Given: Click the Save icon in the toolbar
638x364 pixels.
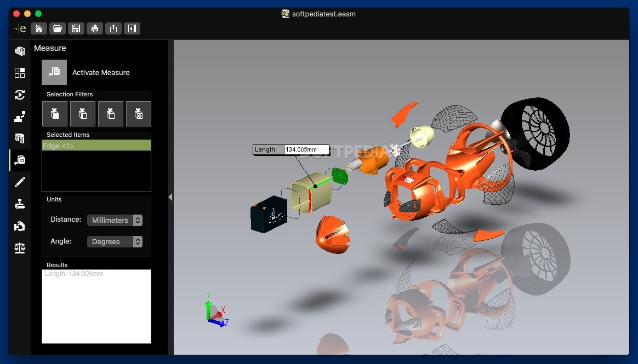Looking at the screenshot, I should coord(76,28).
